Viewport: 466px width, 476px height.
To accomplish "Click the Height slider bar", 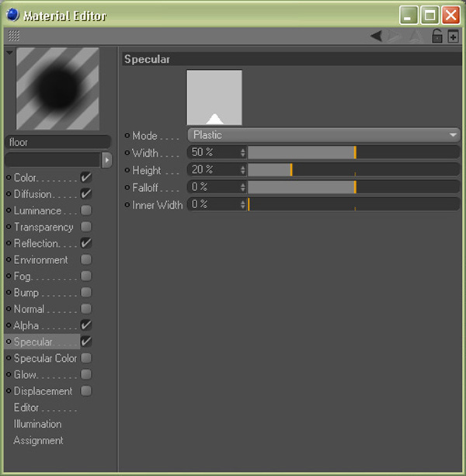I will coord(353,170).
